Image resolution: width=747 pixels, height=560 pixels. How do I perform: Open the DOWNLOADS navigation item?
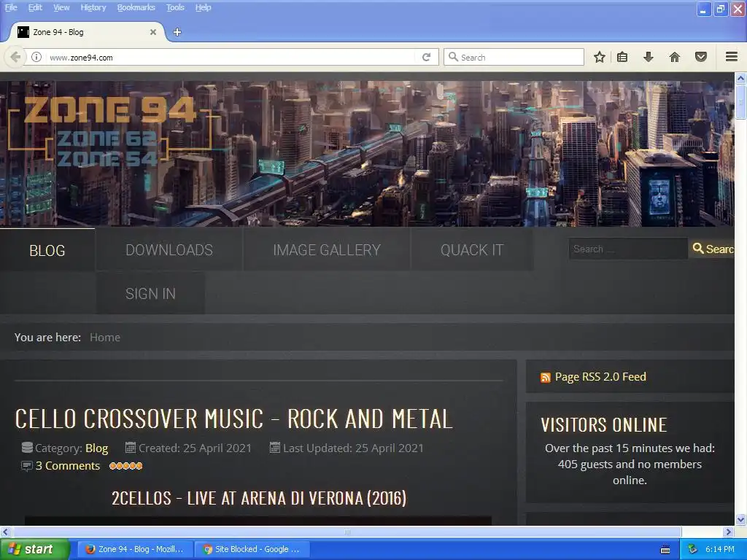(x=169, y=250)
